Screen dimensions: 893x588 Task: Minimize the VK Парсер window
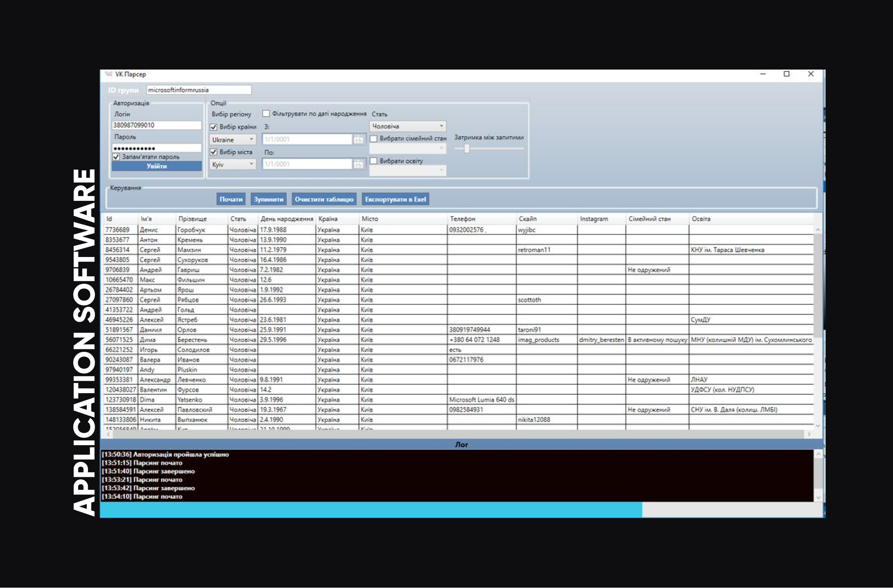tap(763, 74)
